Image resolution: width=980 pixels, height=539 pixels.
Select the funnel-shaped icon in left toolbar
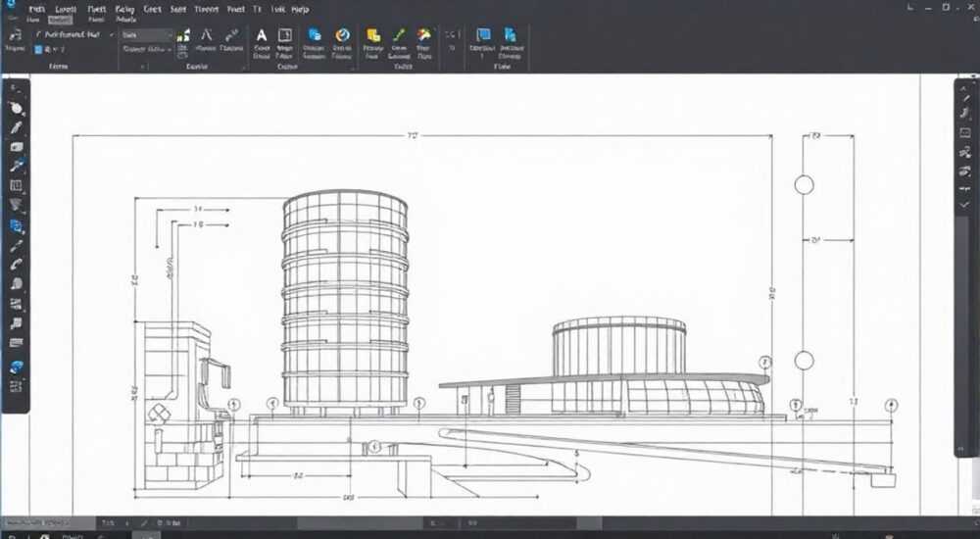pyautogui.click(x=16, y=205)
